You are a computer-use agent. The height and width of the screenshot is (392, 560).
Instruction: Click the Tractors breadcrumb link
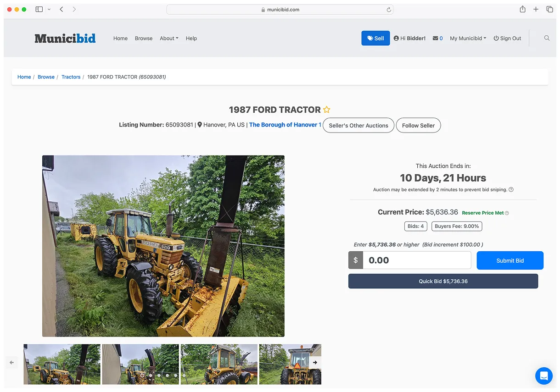click(71, 77)
